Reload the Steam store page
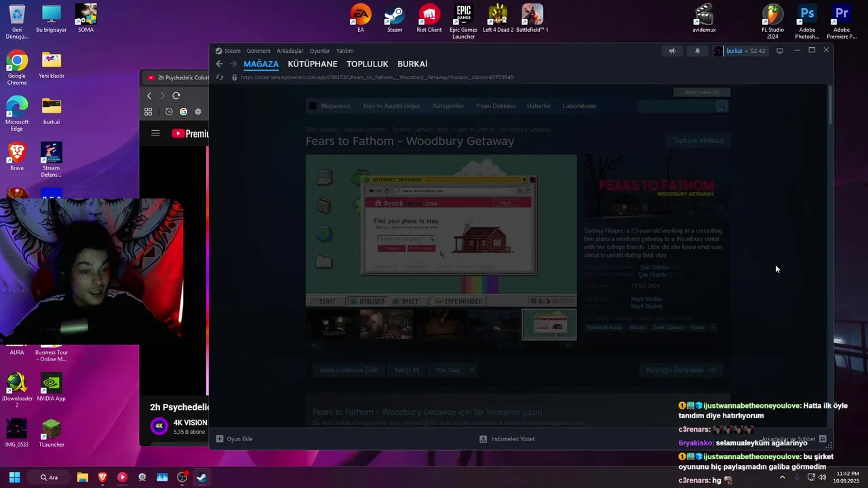 click(x=219, y=77)
